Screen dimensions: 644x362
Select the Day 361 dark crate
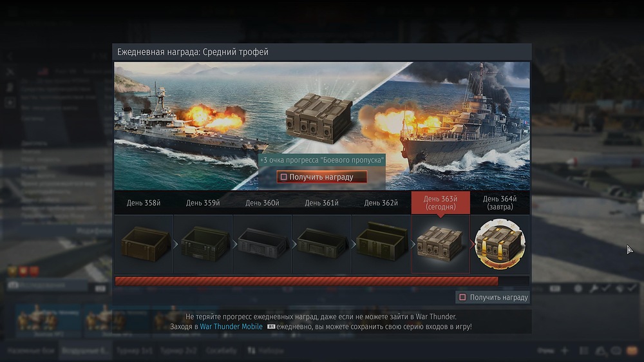323,244
